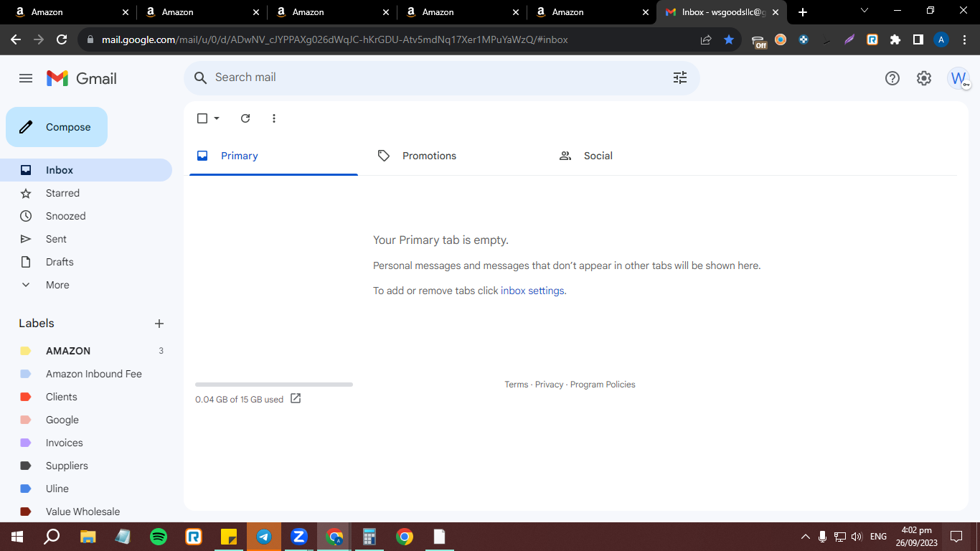Close the Gmail Inbox tab
Screen dimensions: 980x551
point(776,12)
